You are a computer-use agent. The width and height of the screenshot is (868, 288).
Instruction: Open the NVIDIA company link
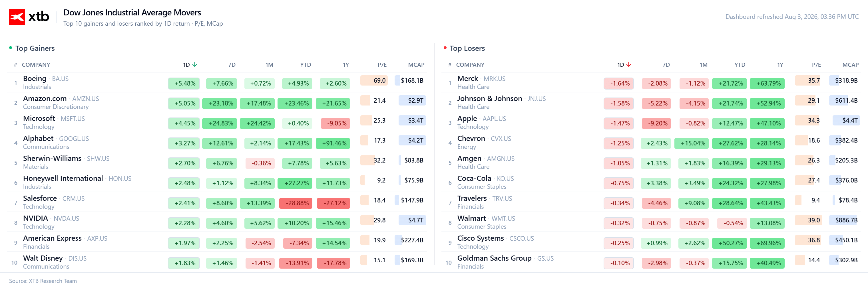(x=35, y=218)
